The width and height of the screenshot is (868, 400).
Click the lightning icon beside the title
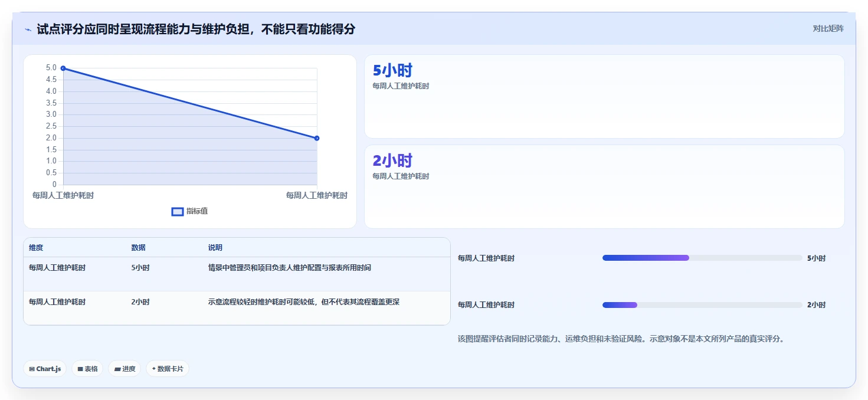pos(28,29)
